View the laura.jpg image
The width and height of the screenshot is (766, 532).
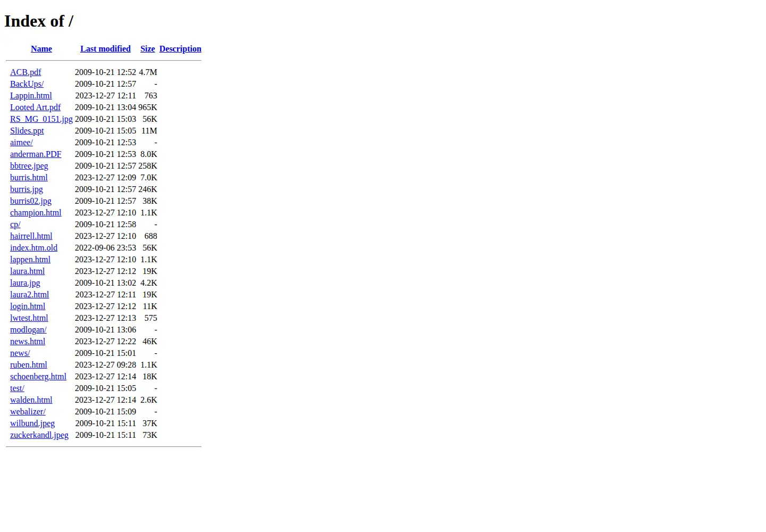coord(25,283)
